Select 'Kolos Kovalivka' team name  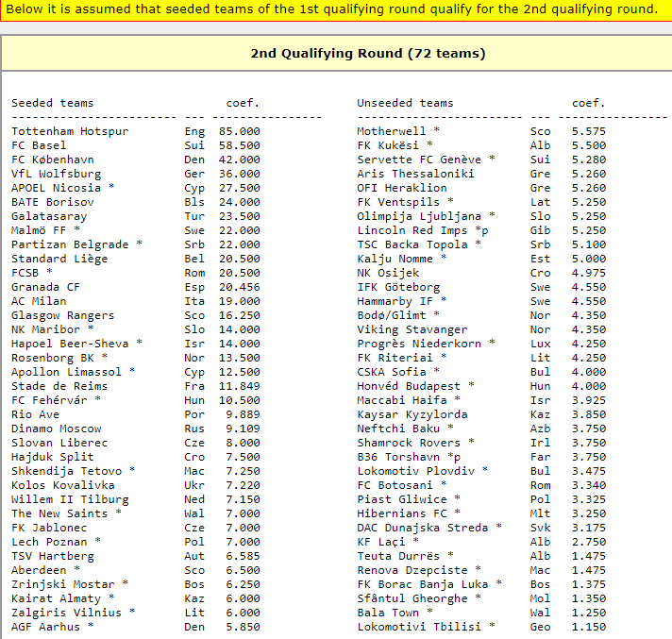pyautogui.click(x=63, y=485)
